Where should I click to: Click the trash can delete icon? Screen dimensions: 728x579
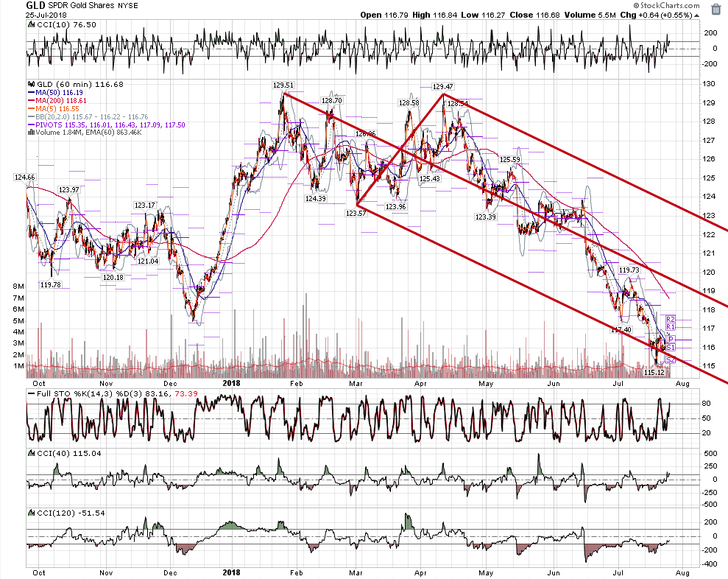[x=716, y=9]
